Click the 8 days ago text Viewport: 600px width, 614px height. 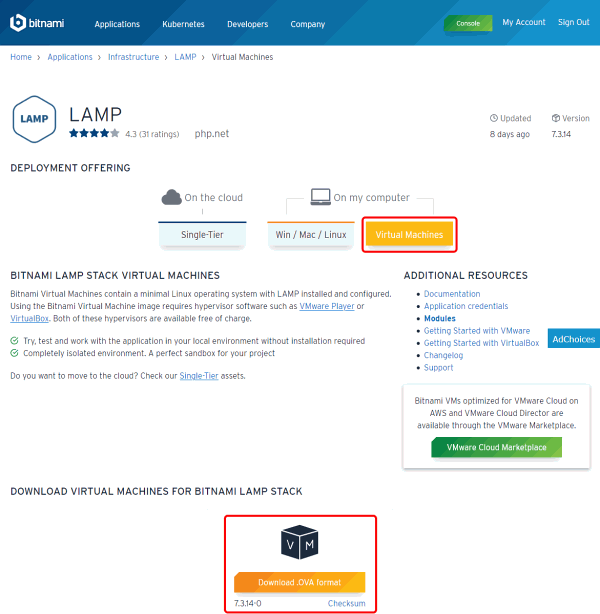pos(510,134)
